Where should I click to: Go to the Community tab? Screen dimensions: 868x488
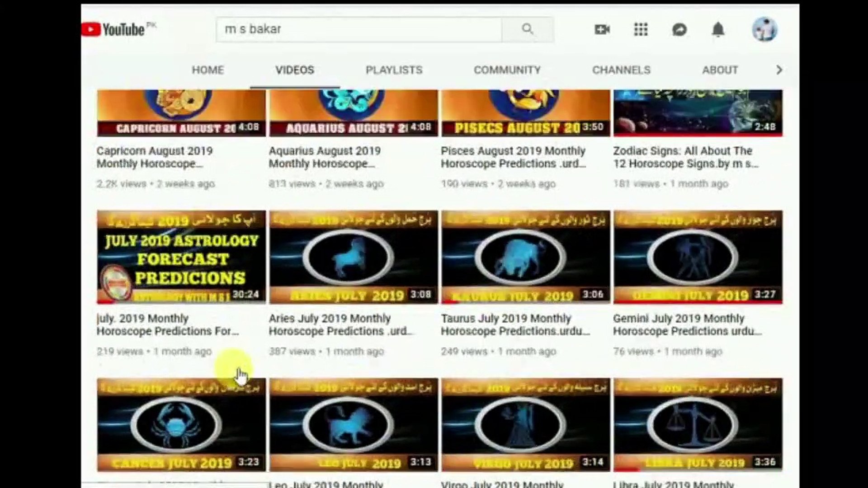507,70
